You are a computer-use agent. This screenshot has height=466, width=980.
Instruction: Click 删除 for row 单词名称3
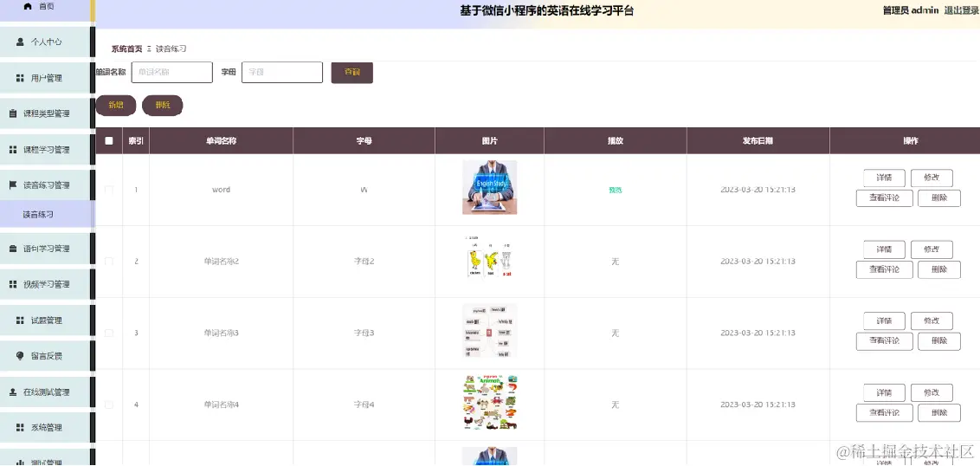(938, 341)
